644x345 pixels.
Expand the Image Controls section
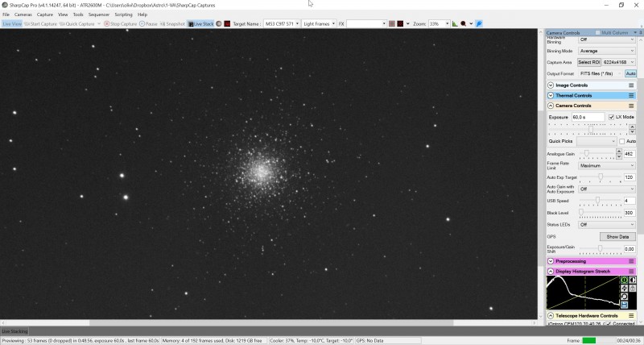[551, 85]
